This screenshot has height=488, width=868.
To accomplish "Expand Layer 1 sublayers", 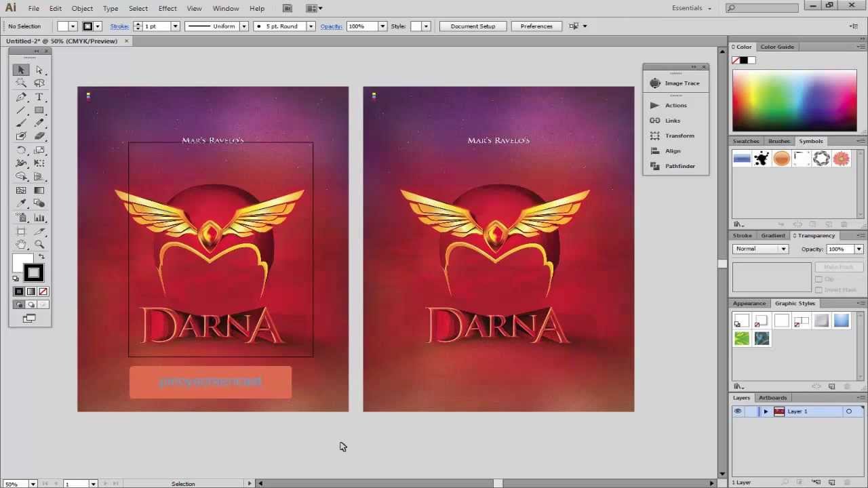I will (766, 411).
